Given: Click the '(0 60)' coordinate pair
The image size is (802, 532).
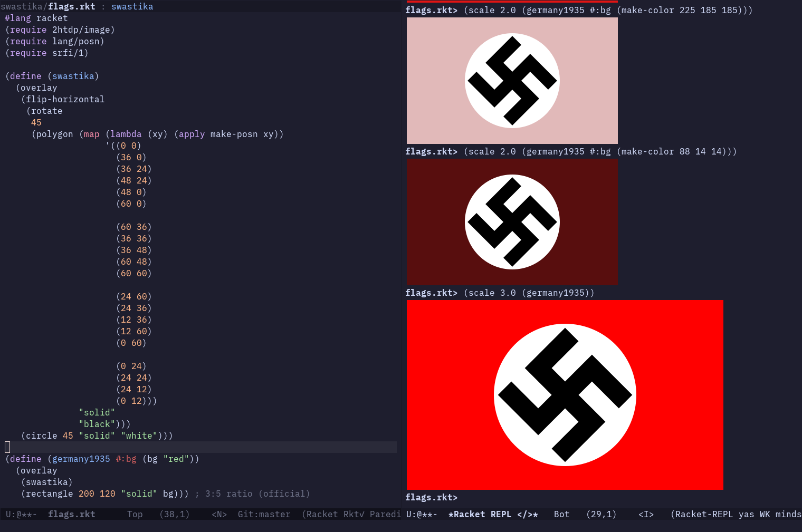Looking at the screenshot, I should [x=131, y=343].
